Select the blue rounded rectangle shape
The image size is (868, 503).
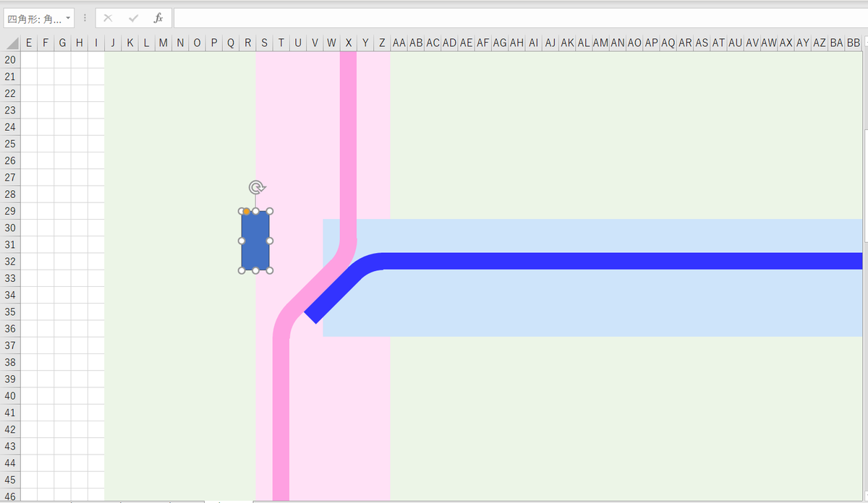click(x=255, y=241)
